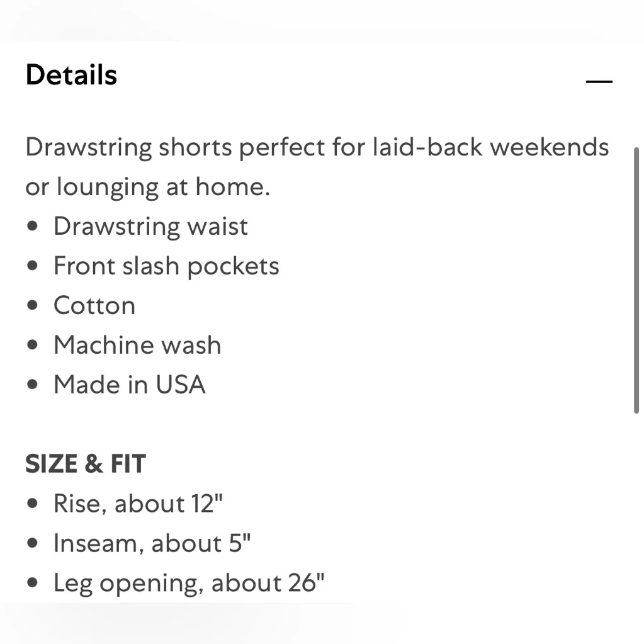The height and width of the screenshot is (644, 644).
Task: Click the bullet point beside Drawstring waist
Action: coord(32,226)
